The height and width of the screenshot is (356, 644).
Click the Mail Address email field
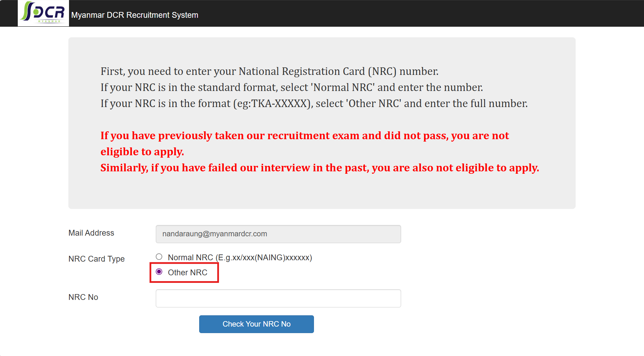point(278,234)
